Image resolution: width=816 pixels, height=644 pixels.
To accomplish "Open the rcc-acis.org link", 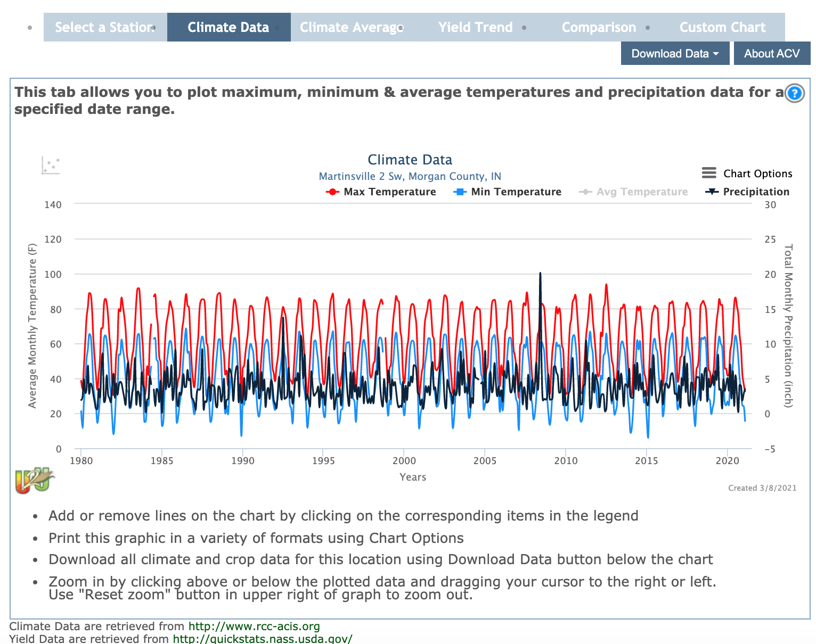I will tap(254, 626).
